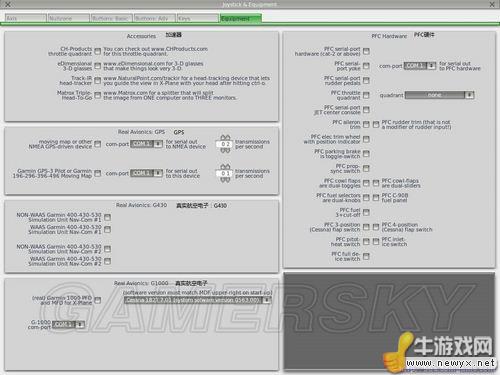500x375 pixels.
Task: Check PFC rudder trim option
Action: [376, 124]
